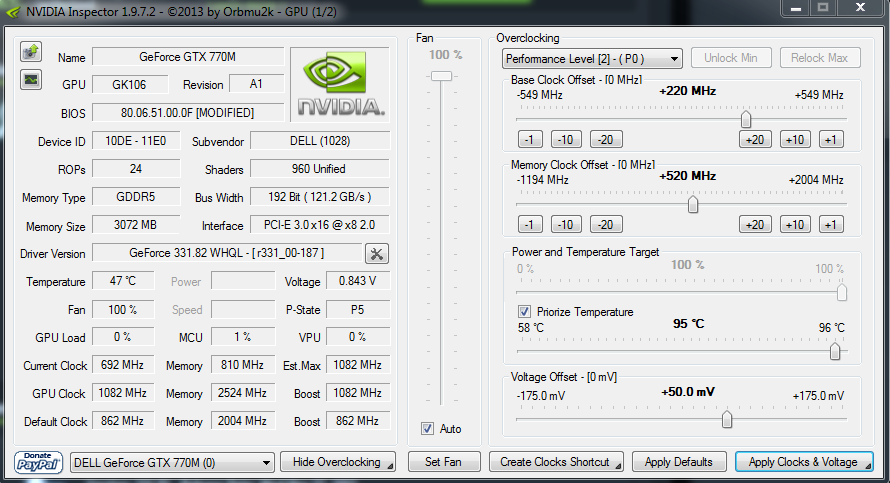
Task: Decrease Base Clock Offset by 1
Action: (530, 140)
